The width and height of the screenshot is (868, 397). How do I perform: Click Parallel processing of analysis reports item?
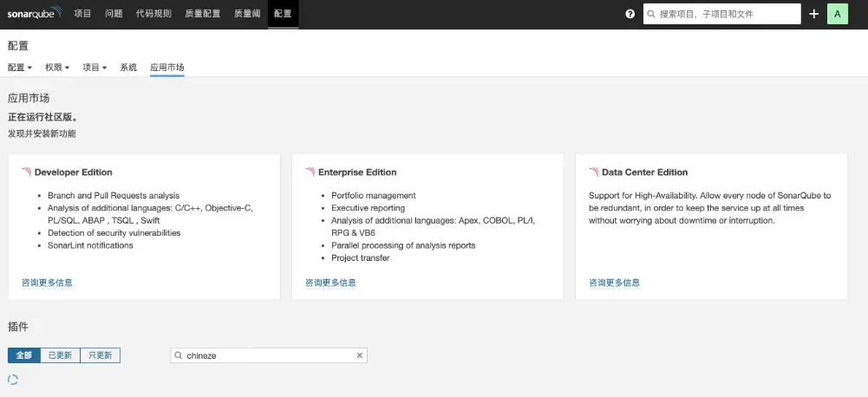click(x=403, y=245)
